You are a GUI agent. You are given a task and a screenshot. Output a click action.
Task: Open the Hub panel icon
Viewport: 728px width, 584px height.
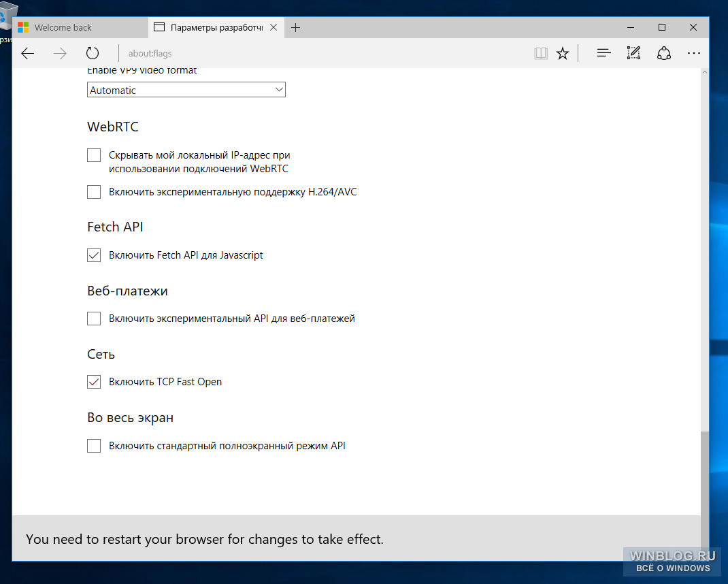pos(603,53)
